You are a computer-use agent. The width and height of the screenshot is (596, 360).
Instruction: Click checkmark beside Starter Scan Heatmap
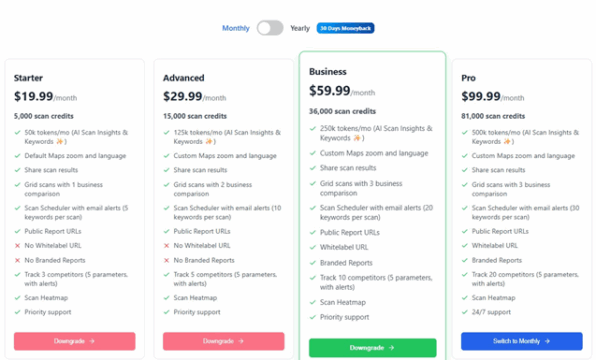point(17,298)
